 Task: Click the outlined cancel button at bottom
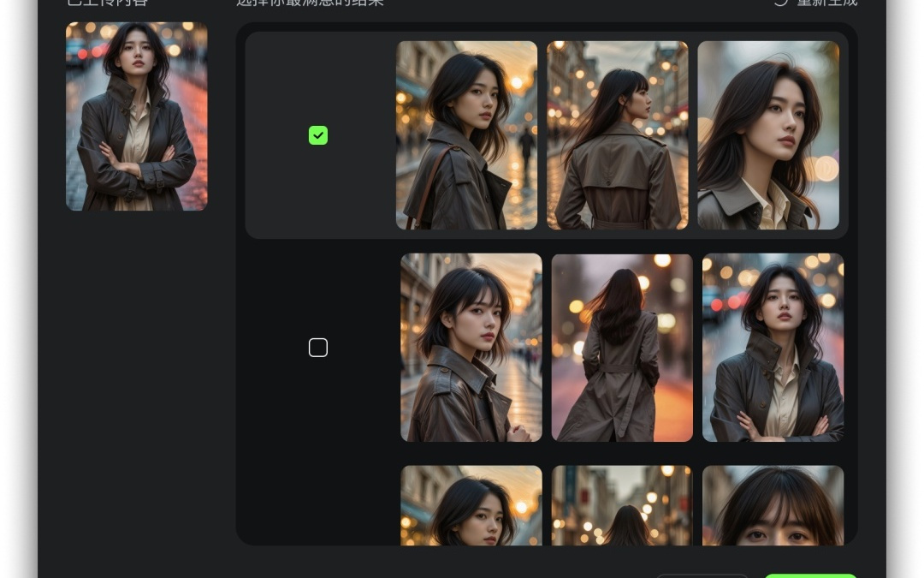coord(702,575)
